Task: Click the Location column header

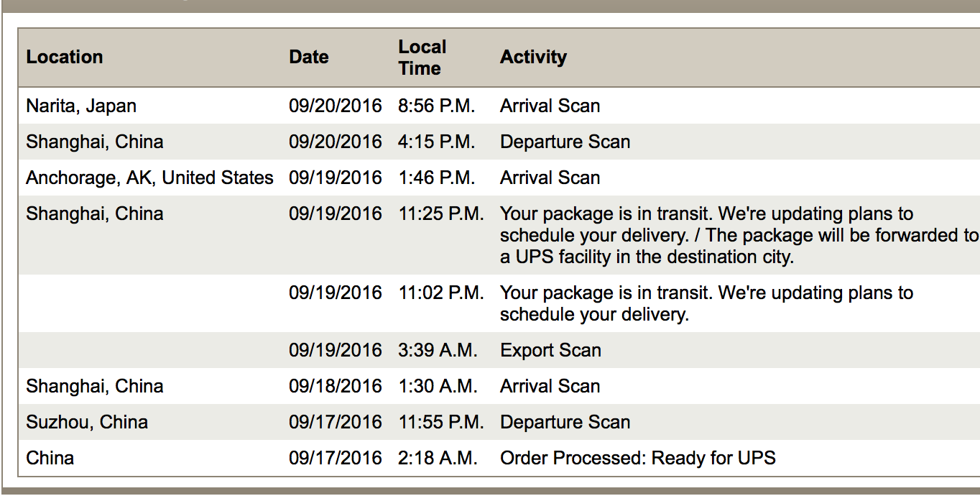Action: tap(65, 58)
